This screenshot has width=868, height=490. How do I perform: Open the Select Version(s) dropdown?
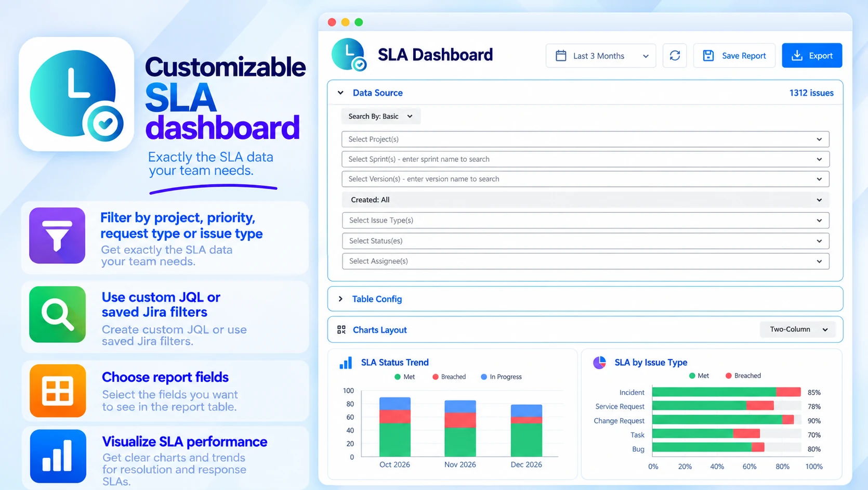coord(585,179)
